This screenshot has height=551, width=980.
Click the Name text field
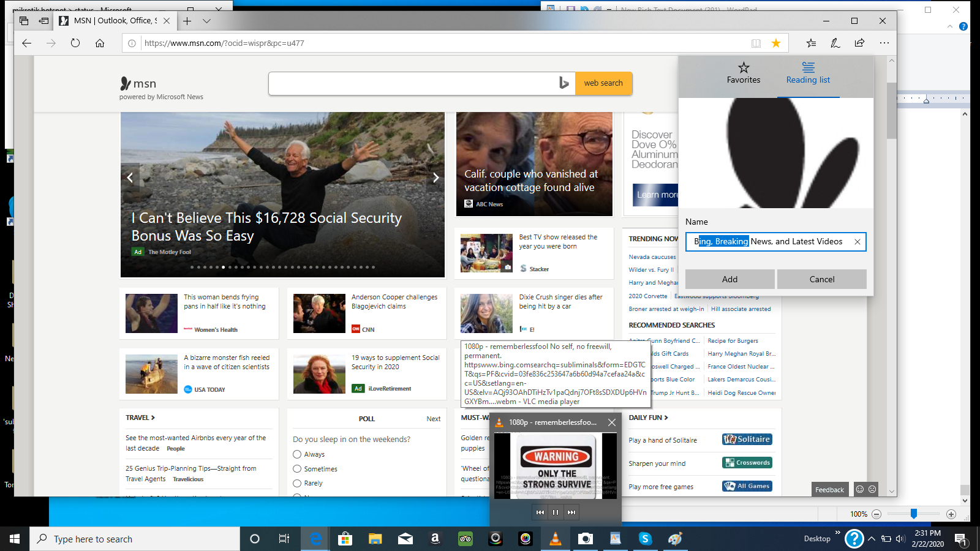(775, 242)
